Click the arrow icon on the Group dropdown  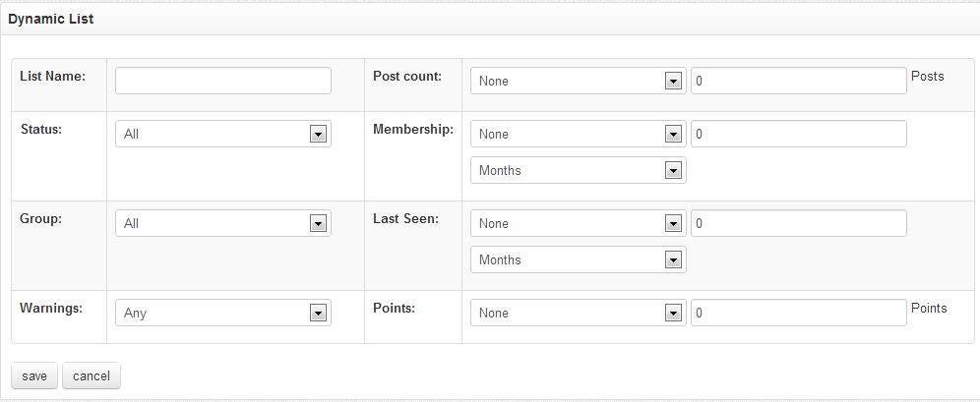pos(318,223)
